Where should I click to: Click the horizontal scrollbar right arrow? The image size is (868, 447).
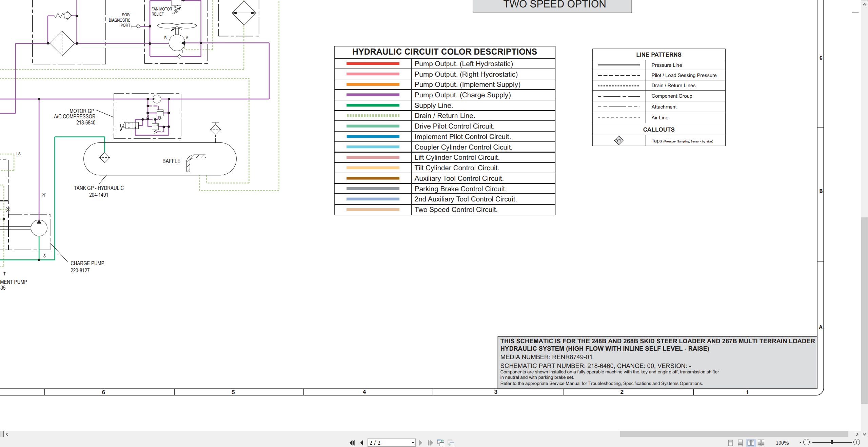coord(857,434)
